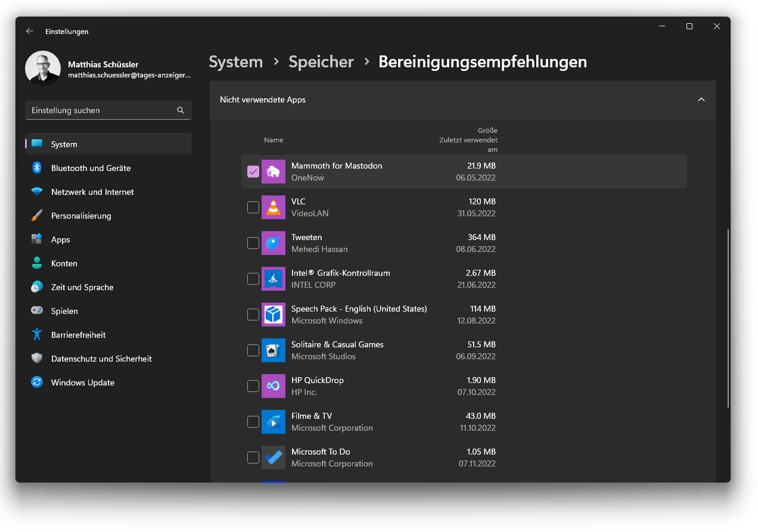This screenshot has height=532, width=758.
Task: Check the HP QuickDrop checkbox
Action: [253, 386]
